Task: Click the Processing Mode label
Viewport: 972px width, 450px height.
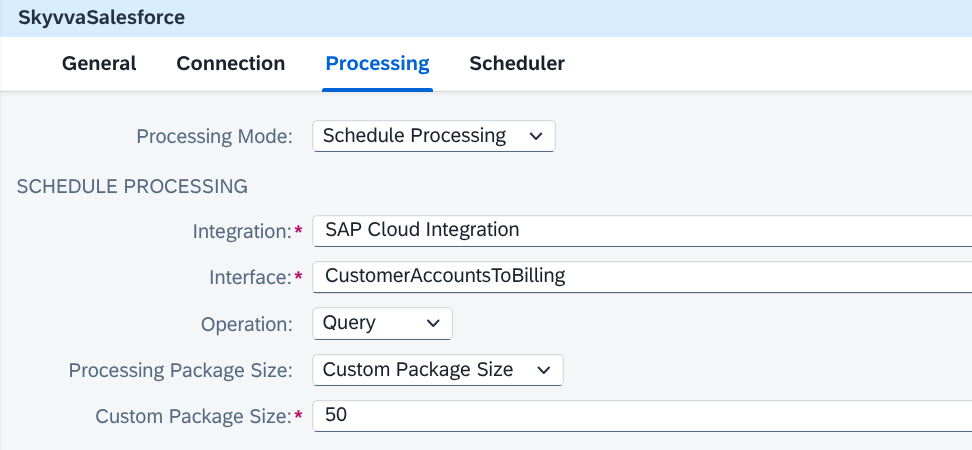Action: pos(214,136)
